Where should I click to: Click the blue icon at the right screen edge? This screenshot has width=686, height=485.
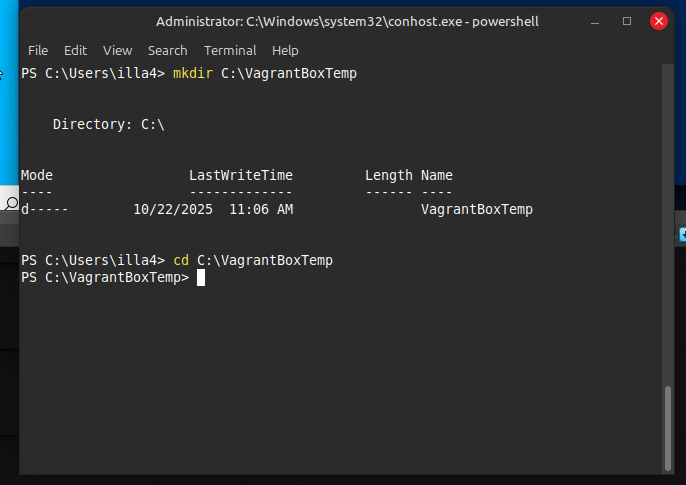[x=682, y=235]
